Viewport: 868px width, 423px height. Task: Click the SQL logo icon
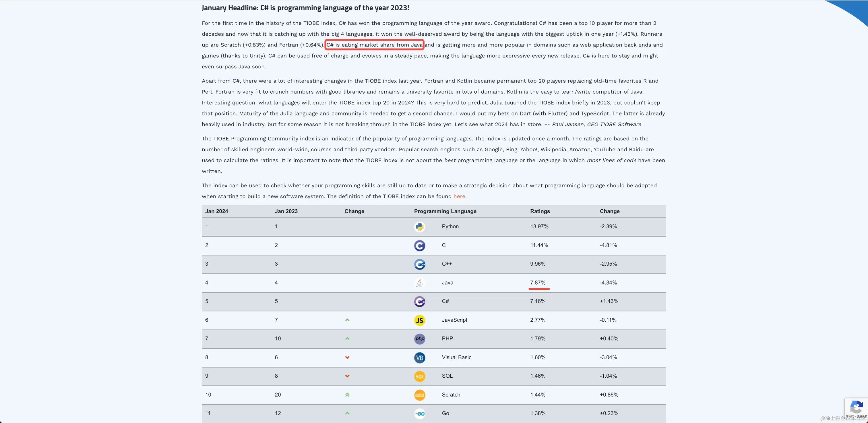coord(420,376)
